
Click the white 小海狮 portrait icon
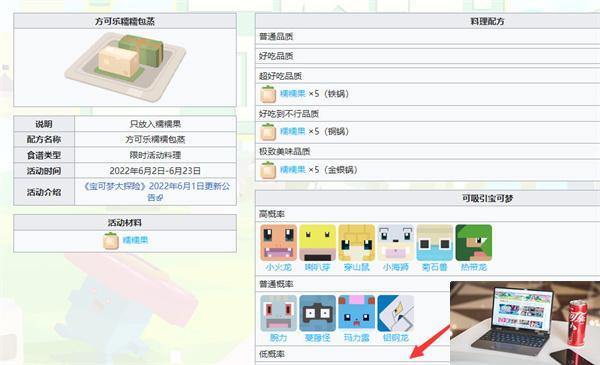pyautogui.click(x=396, y=243)
